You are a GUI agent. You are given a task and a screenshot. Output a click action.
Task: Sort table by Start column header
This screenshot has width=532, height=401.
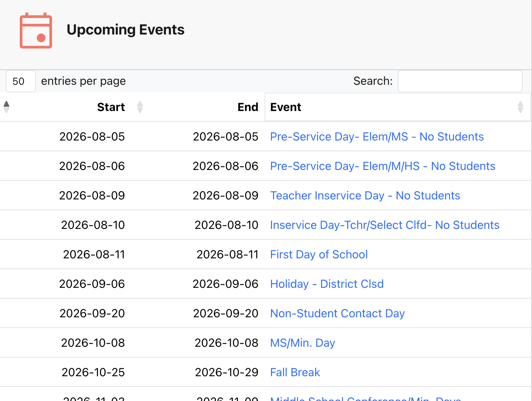click(x=111, y=107)
